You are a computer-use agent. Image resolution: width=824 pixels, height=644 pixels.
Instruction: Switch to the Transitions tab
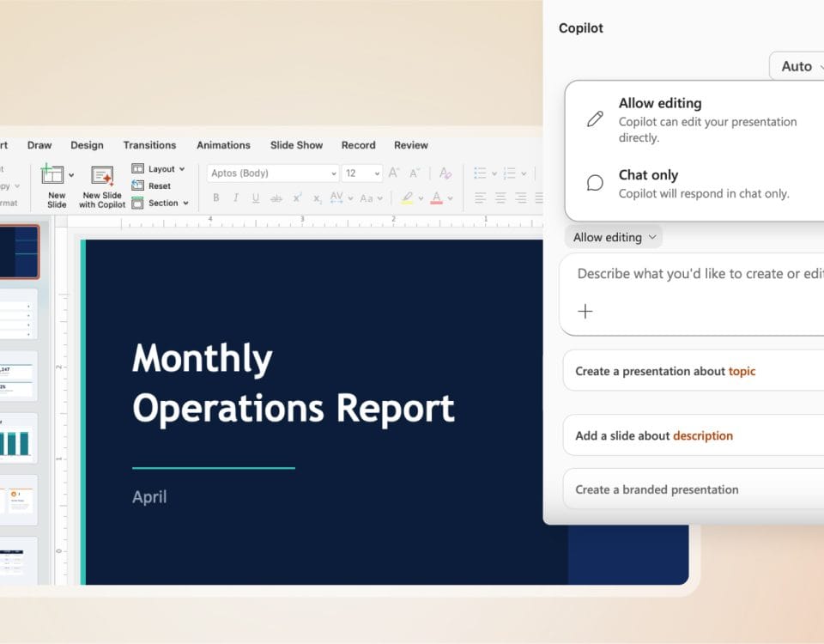click(x=149, y=145)
